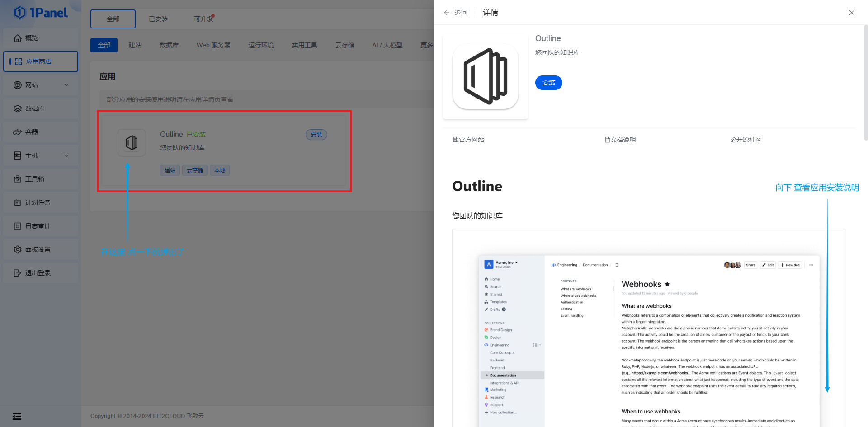Filter apps by 实用工具 category
Screen dimensions: 868x427
304,45
